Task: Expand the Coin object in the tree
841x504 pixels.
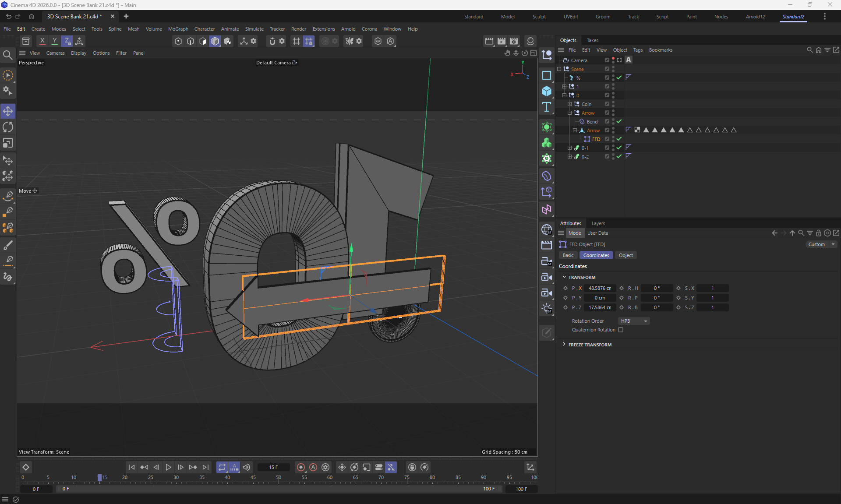Action: (x=569, y=104)
